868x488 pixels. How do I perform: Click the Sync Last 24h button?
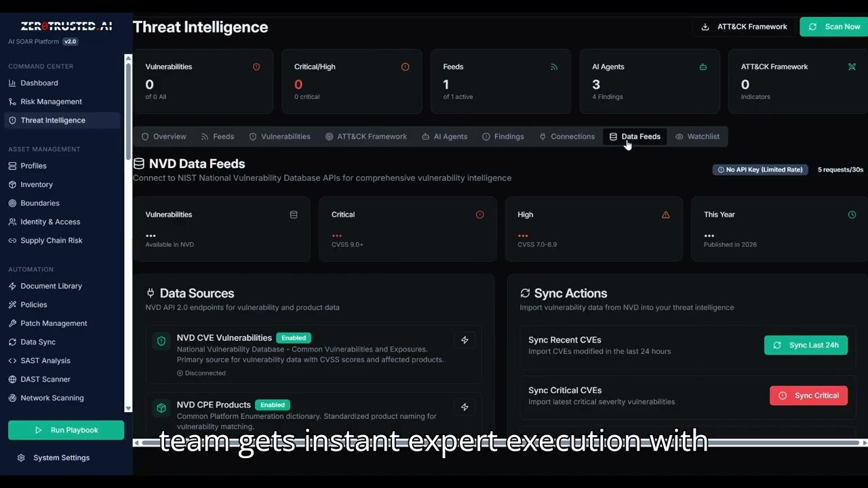(806, 346)
